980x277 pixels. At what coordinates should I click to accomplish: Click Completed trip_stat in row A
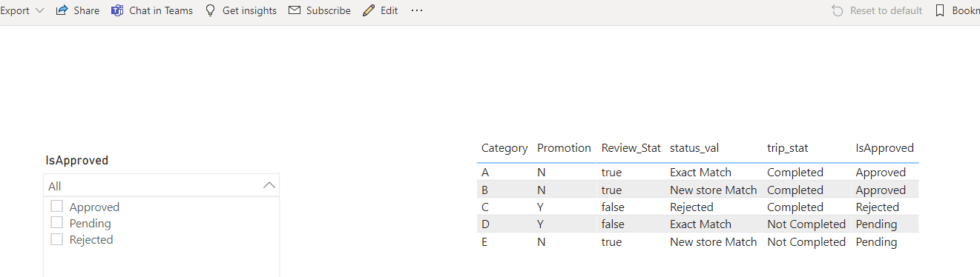(x=795, y=172)
